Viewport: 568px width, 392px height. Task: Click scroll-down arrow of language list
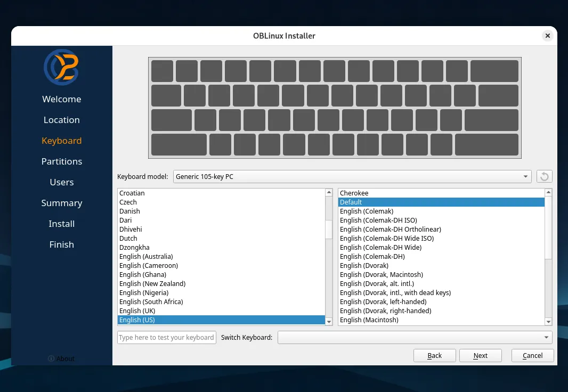click(x=329, y=321)
